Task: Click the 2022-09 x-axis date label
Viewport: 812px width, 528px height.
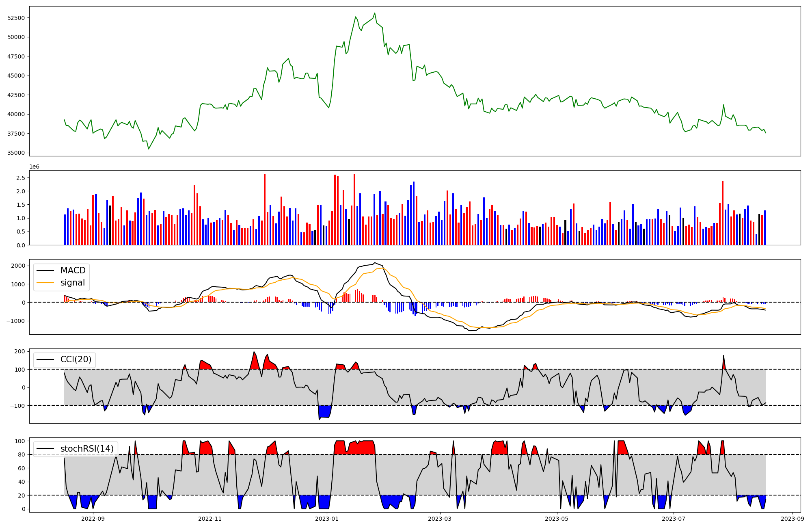Action: 93,519
